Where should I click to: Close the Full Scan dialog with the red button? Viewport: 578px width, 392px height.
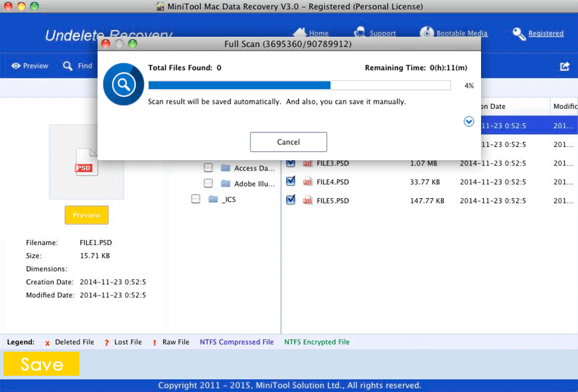(x=106, y=44)
